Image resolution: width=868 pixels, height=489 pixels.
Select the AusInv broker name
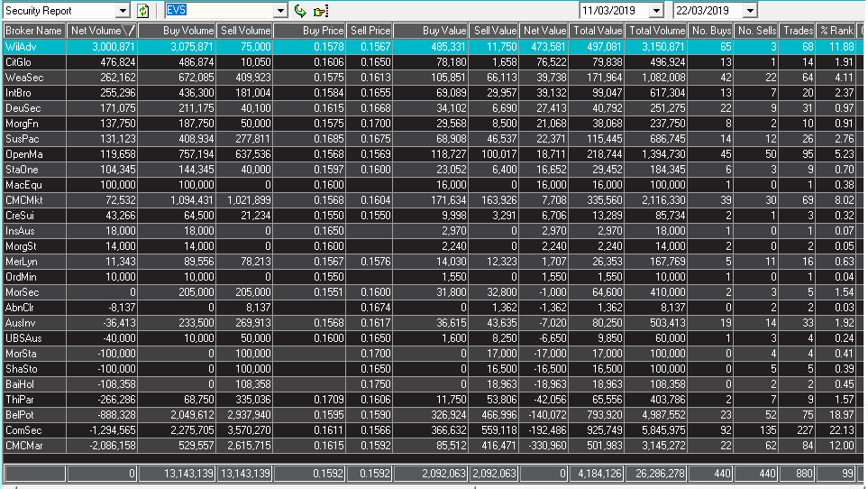tap(20, 323)
